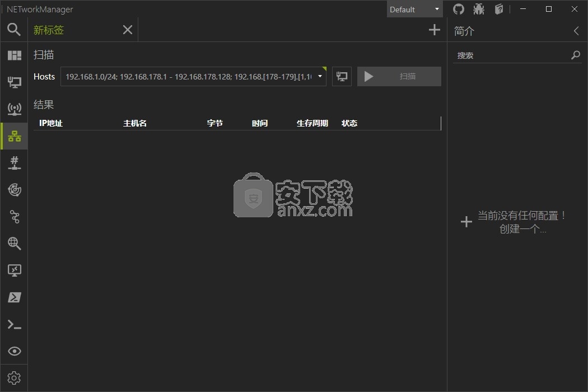Click the plus icon to create a profile
The height and width of the screenshot is (392, 588).
(466, 222)
